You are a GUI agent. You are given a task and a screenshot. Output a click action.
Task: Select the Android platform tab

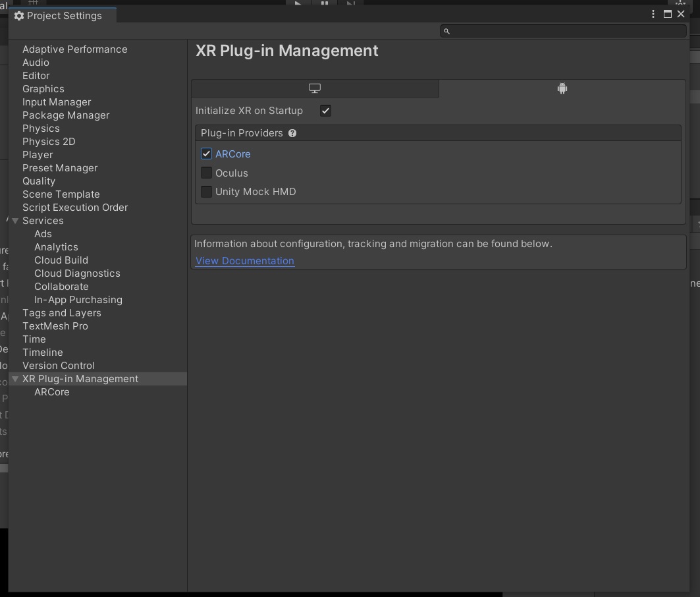[562, 88]
